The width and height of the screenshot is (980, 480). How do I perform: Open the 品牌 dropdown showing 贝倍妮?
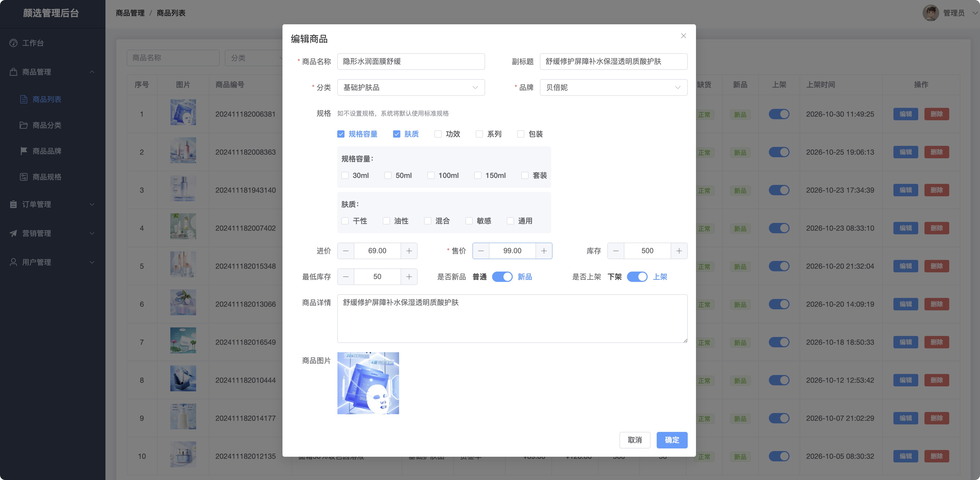pos(613,88)
